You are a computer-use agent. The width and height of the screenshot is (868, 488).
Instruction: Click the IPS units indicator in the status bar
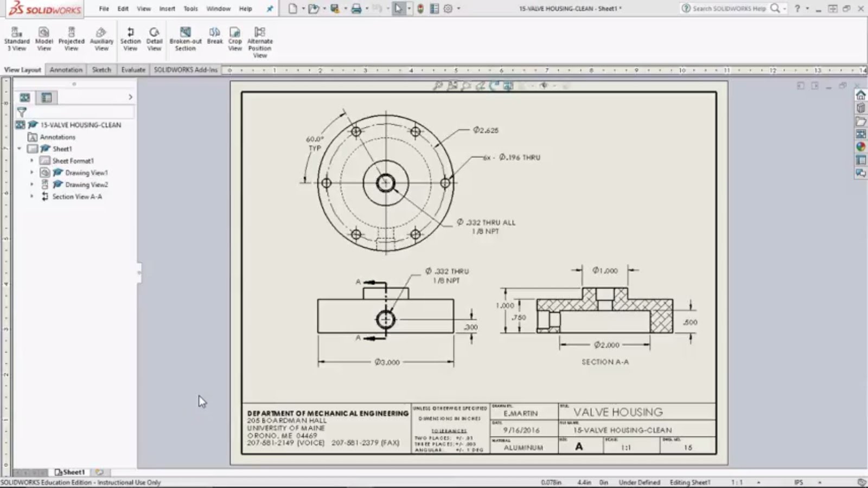tap(797, 481)
